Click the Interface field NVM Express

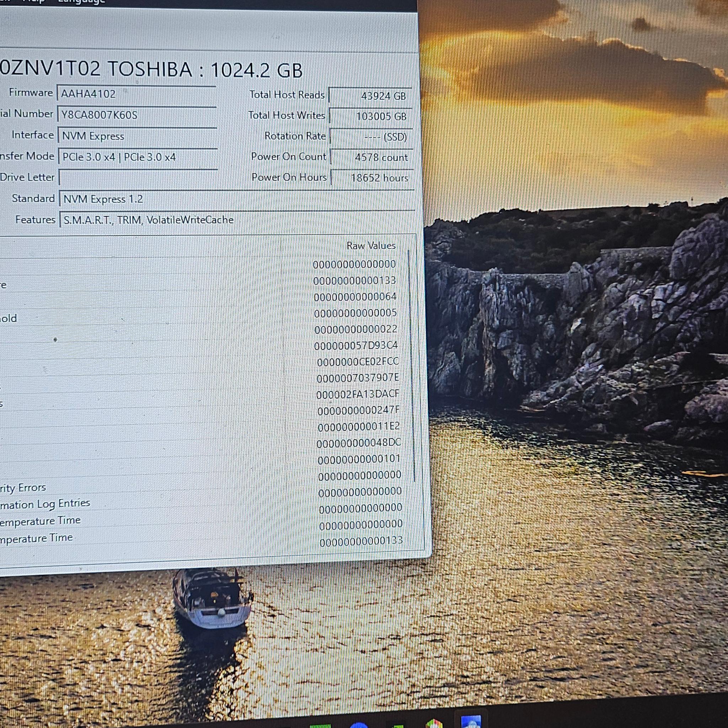138,136
